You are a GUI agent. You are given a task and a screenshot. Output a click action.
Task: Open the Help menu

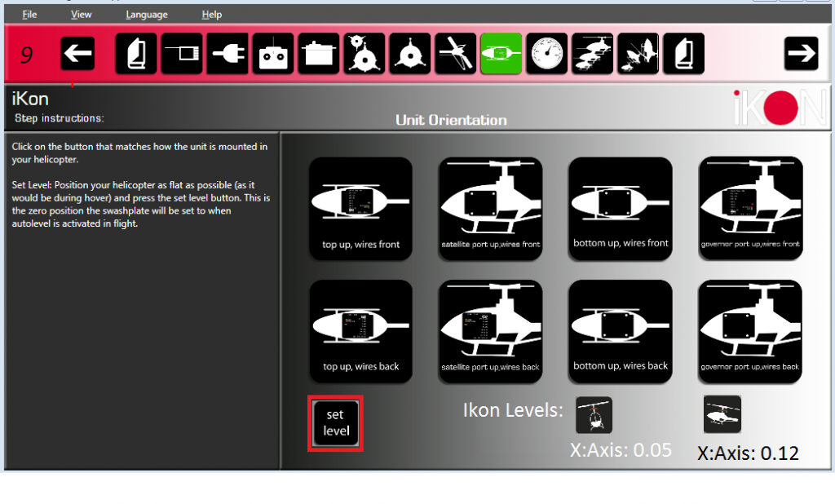(211, 15)
